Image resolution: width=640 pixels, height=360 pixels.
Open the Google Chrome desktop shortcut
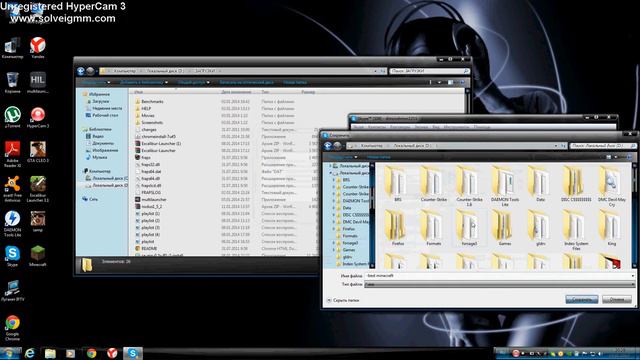click(12, 327)
